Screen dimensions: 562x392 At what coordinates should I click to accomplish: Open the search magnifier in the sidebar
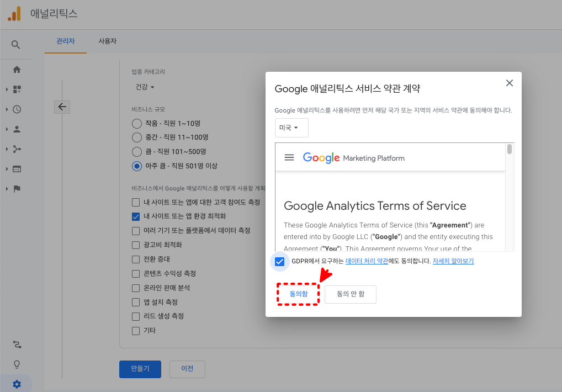click(17, 44)
